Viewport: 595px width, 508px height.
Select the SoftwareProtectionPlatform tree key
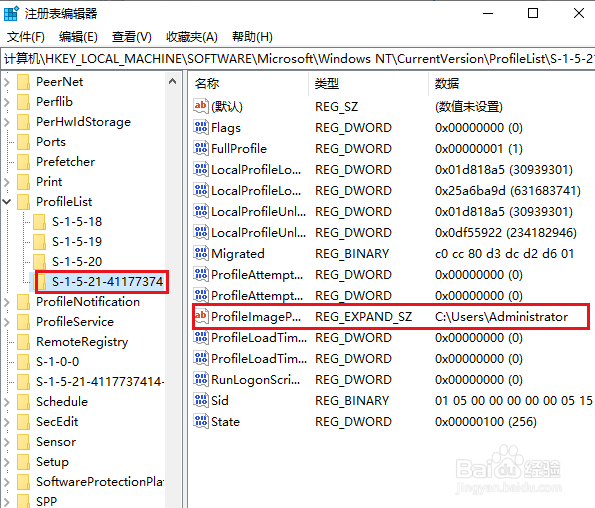[100, 482]
